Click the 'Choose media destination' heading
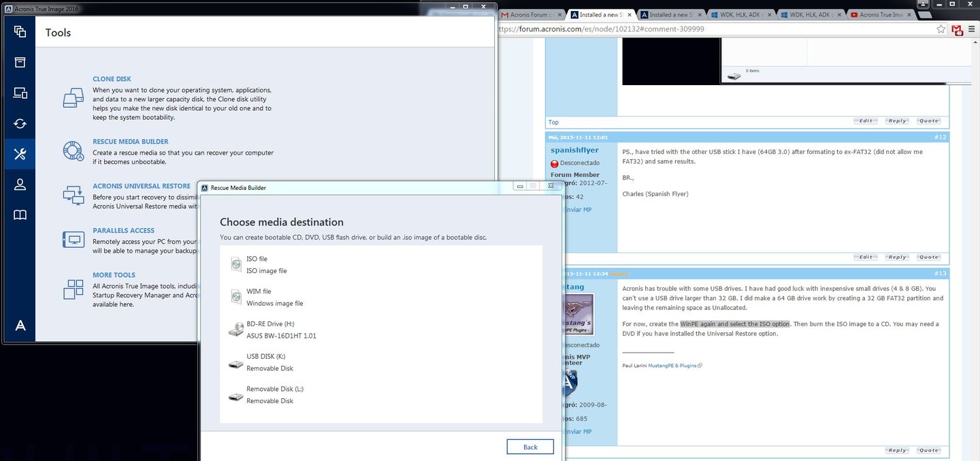Image resolution: width=980 pixels, height=461 pixels. click(x=282, y=222)
